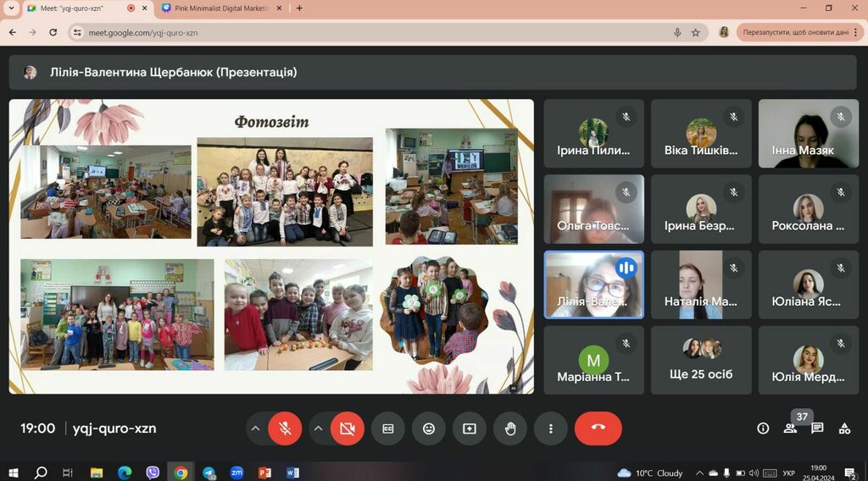Select Ірина Безр... participant tile

pyautogui.click(x=701, y=209)
